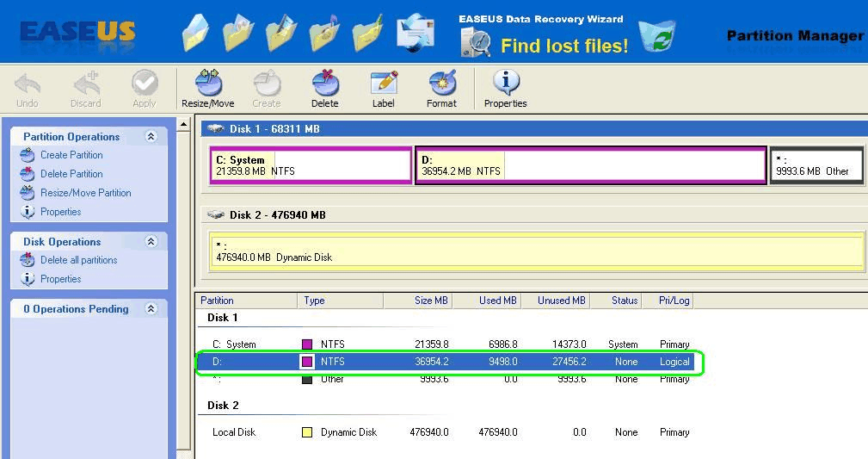The height and width of the screenshot is (459, 868).
Task: Sort by Partition column header
Action: 246,301
